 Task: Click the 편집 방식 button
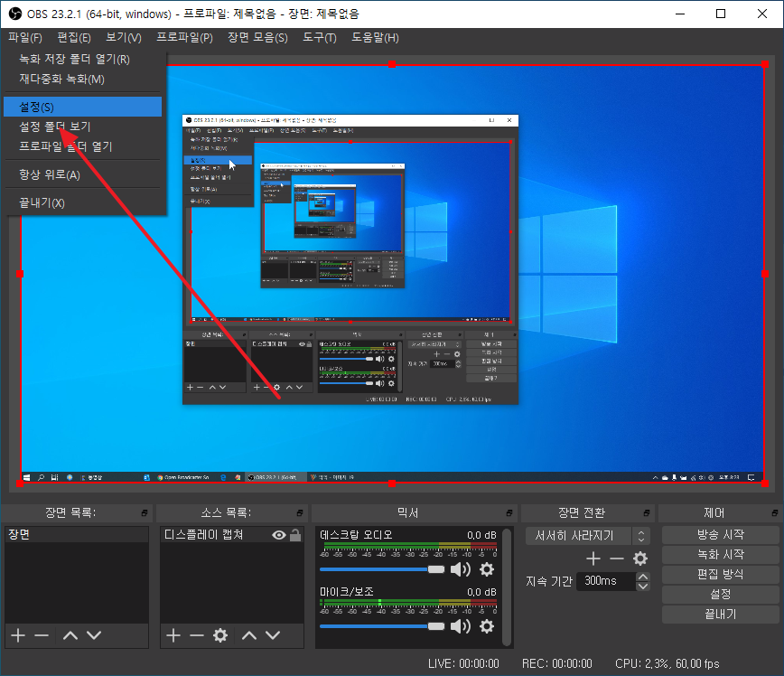[x=720, y=575]
